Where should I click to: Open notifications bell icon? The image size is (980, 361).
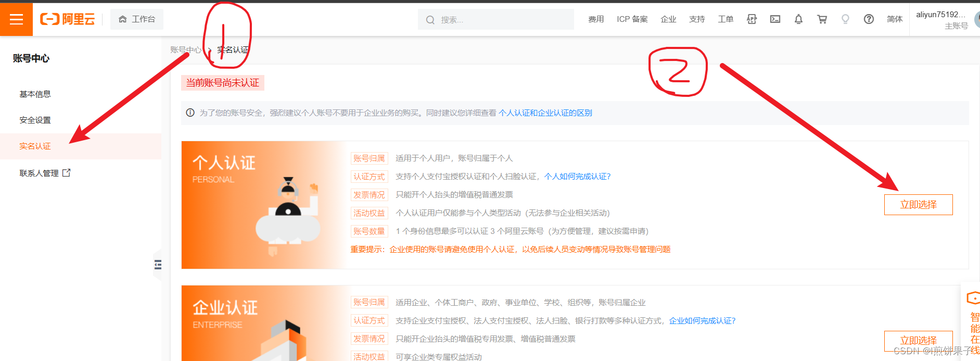pyautogui.click(x=798, y=19)
